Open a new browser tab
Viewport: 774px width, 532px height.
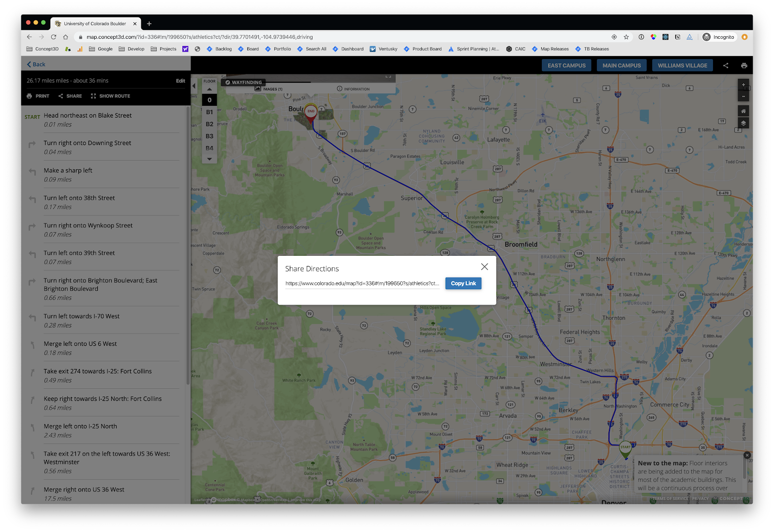click(149, 24)
